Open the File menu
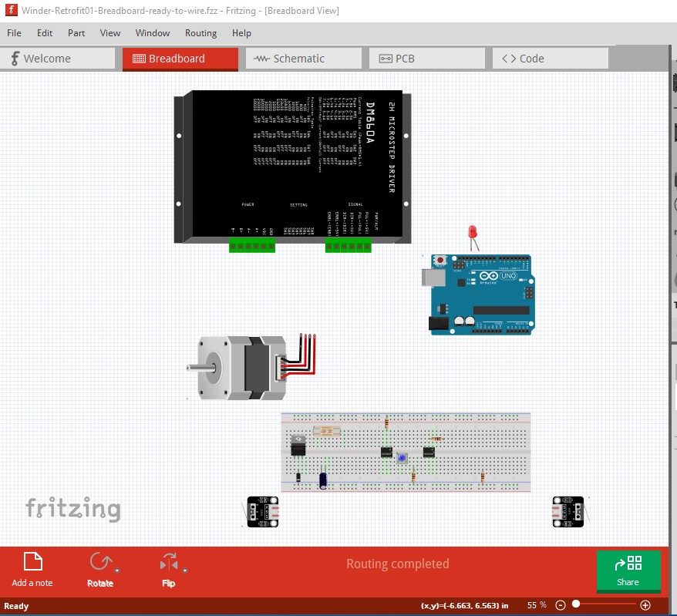Image resolution: width=677 pixels, height=616 pixels. point(14,33)
